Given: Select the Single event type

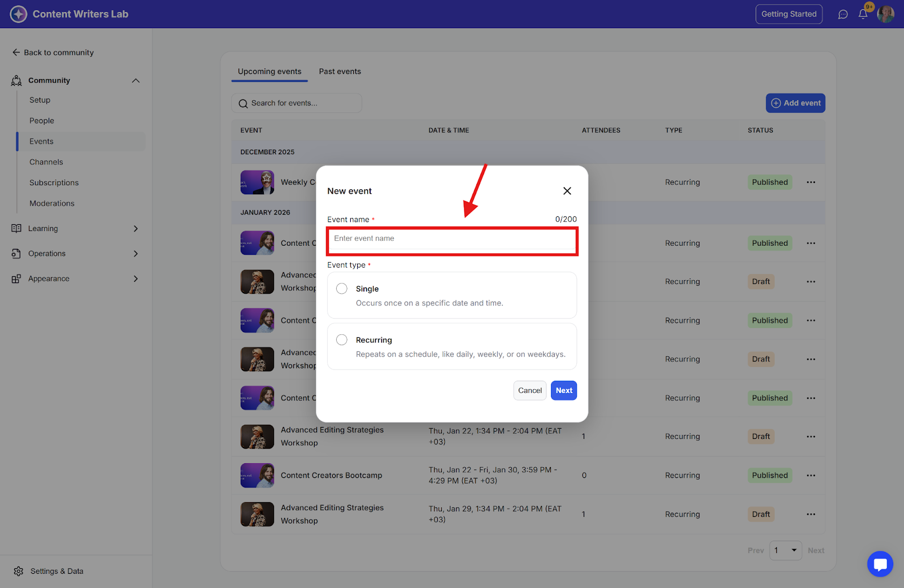Looking at the screenshot, I should [x=342, y=289].
